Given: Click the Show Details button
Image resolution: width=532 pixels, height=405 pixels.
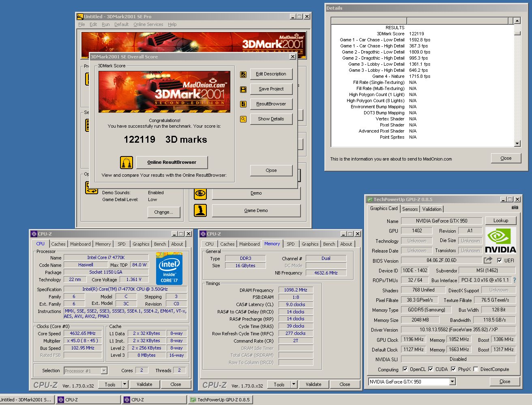Looking at the screenshot, I should 271,119.
